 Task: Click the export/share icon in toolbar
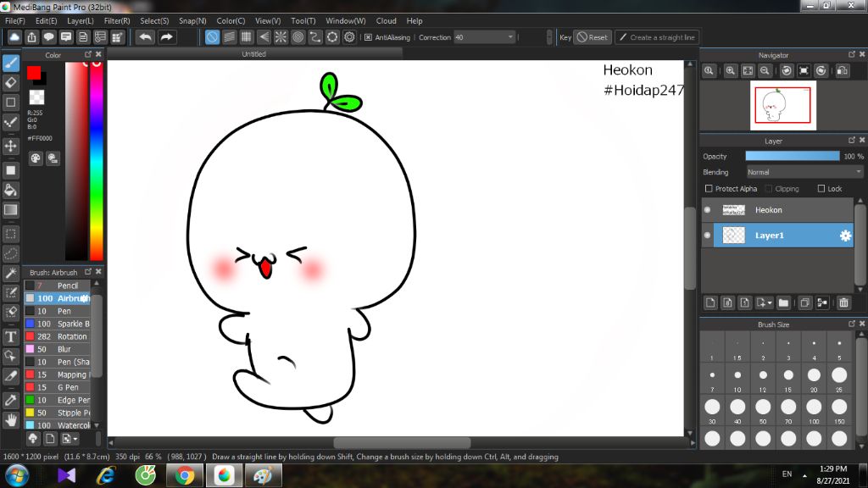31,37
